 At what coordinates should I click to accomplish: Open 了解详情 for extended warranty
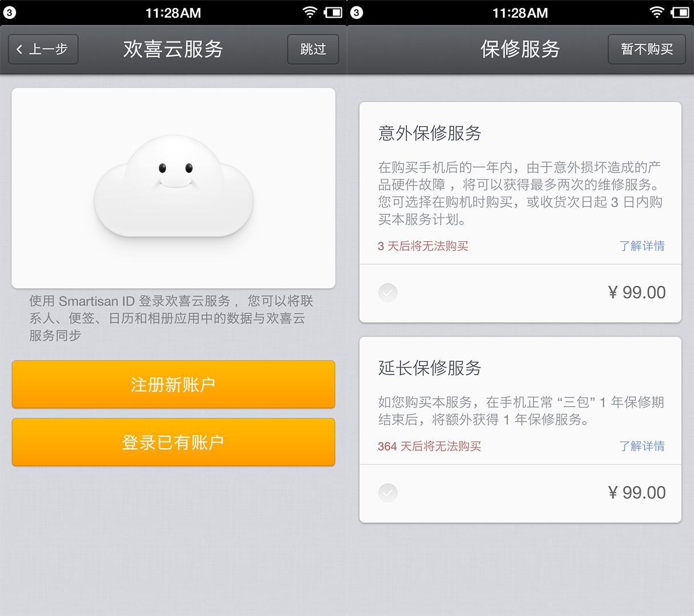(x=642, y=446)
